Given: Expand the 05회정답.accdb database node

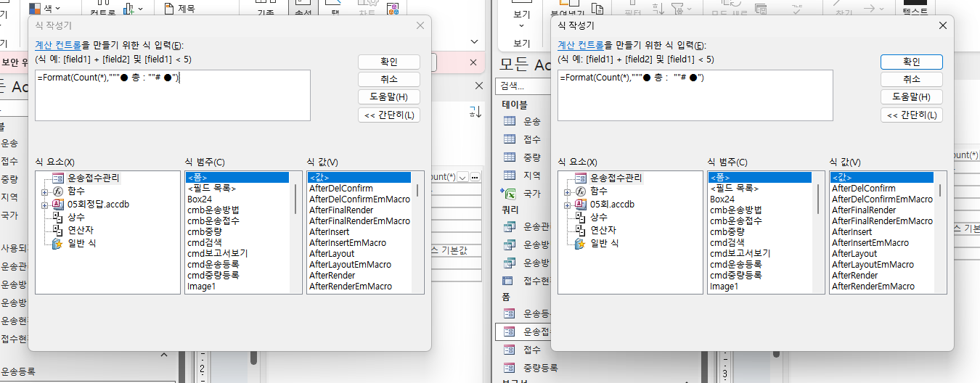Looking at the screenshot, I should click(44, 205).
